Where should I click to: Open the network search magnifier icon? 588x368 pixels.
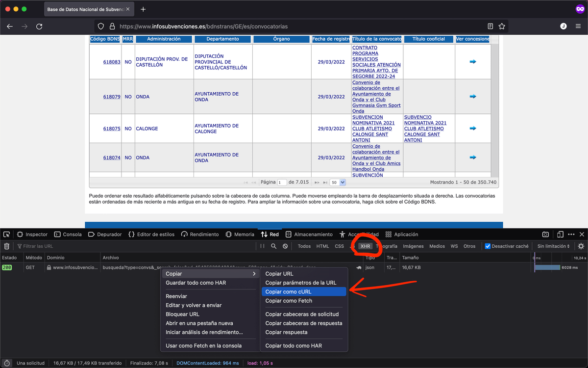tap(274, 246)
